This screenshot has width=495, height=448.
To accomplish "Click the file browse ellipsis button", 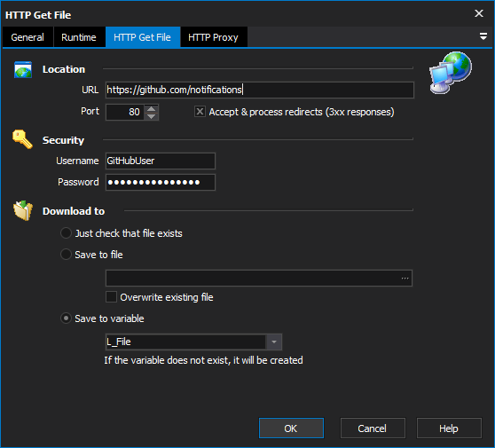I will click(x=405, y=279).
